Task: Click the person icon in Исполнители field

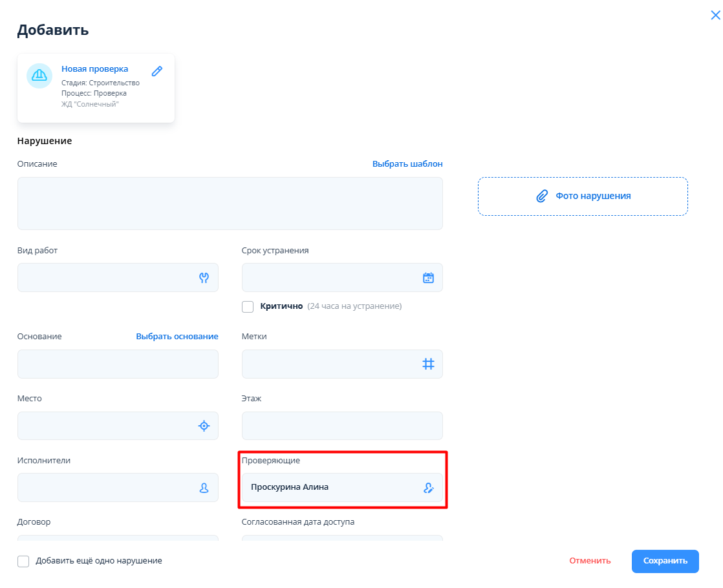Action: 204,488
